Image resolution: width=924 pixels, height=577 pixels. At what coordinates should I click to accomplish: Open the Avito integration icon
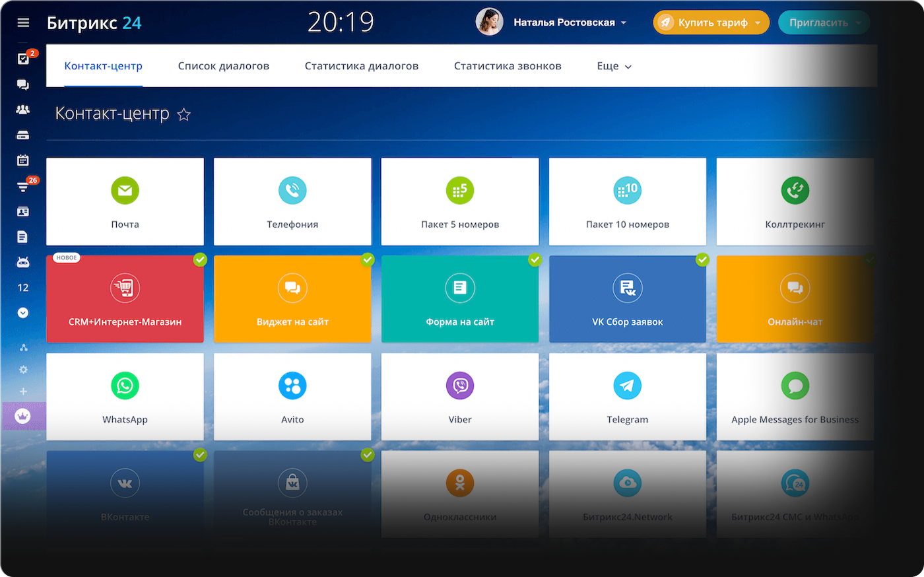coord(292,386)
